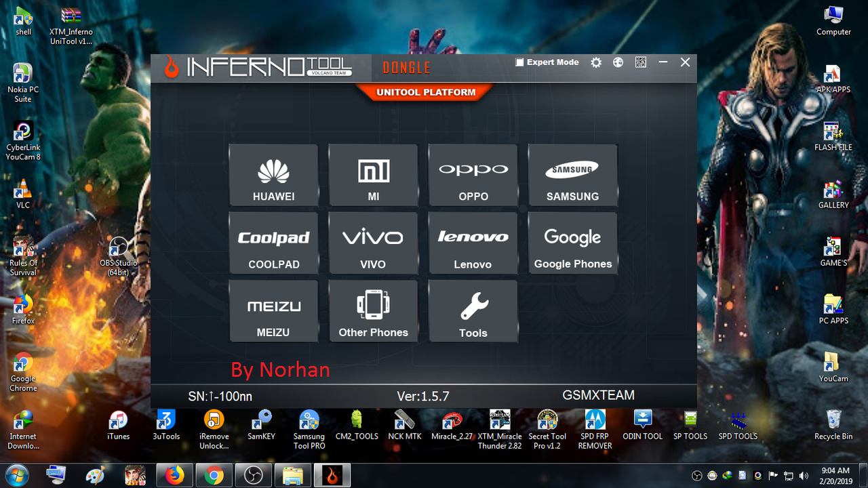The image size is (868, 488).
Task: Select the iRemove Unlock desktop shortcut
Action: [x=214, y=430]
